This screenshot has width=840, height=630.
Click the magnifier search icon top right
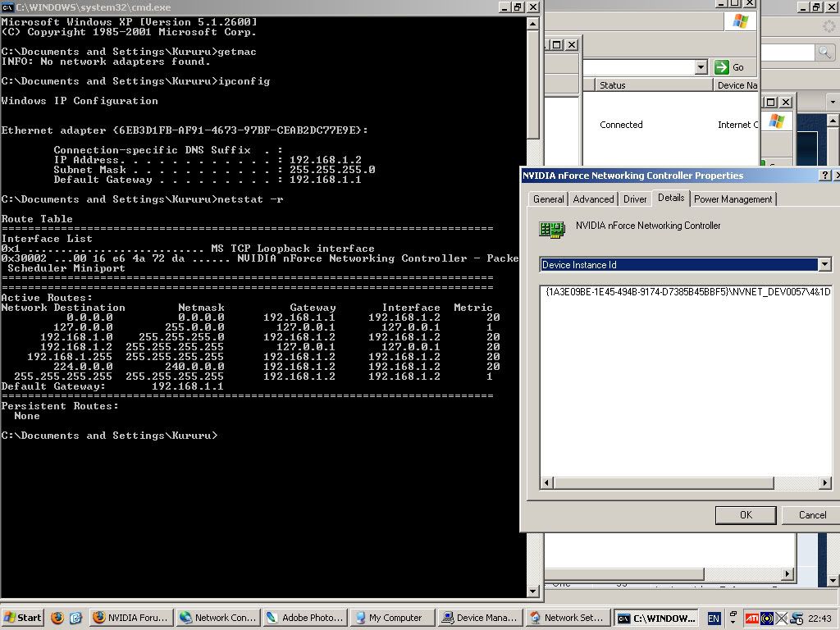pos(826,52)
